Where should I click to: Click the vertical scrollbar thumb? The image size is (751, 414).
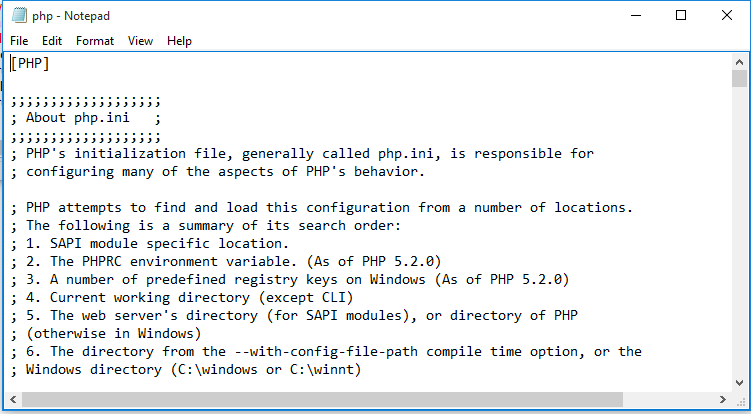[739, 78]
